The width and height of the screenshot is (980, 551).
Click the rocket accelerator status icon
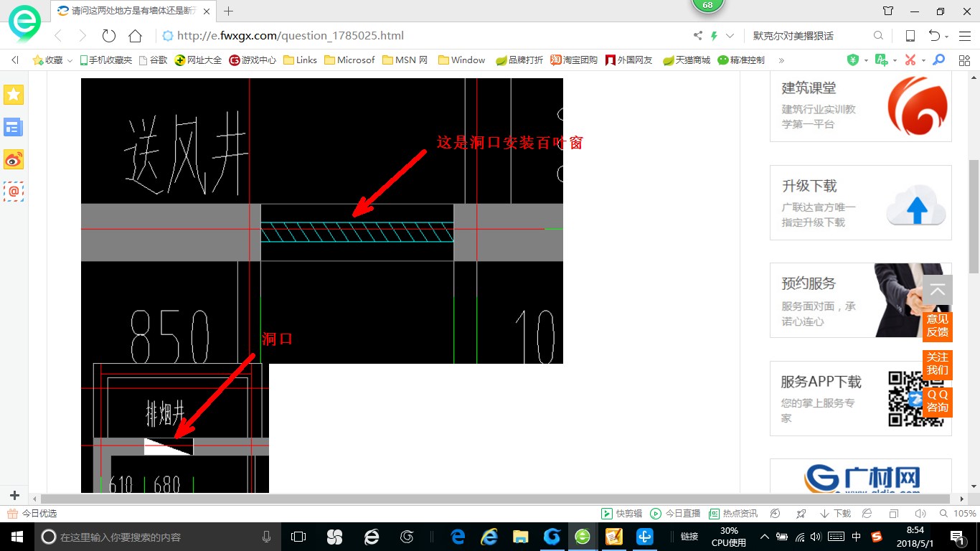click(x=801, y=514)
